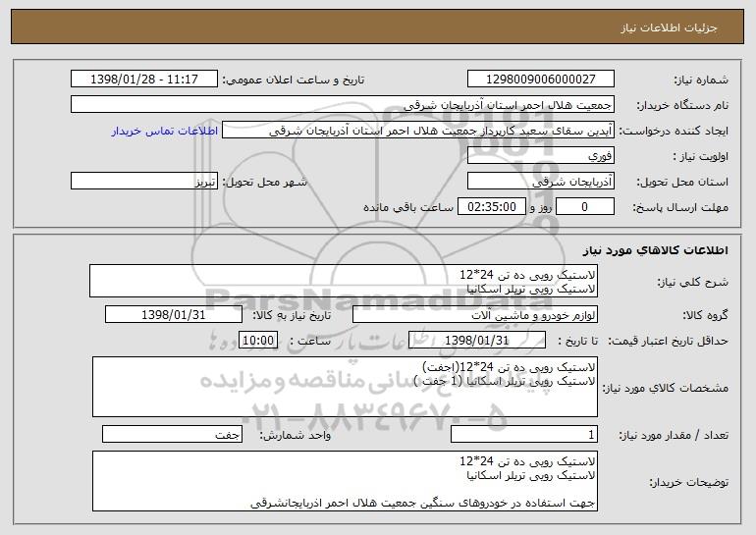Screen dimensions: 756x535
Task: Click the text ساعت باقی مانده
Action: (407, 207)
